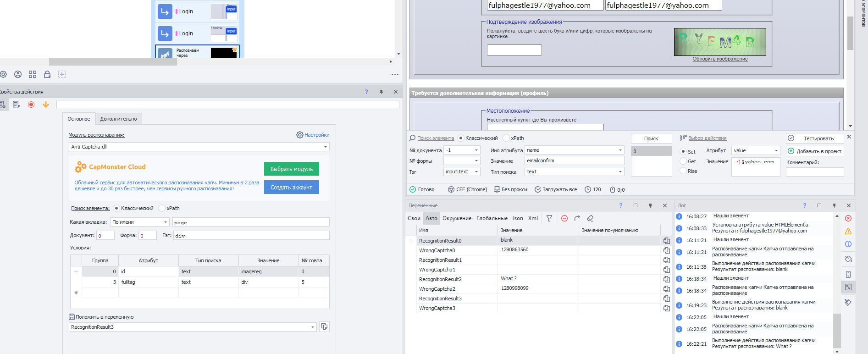Toggle error filter in log panel

click(848, 218)
